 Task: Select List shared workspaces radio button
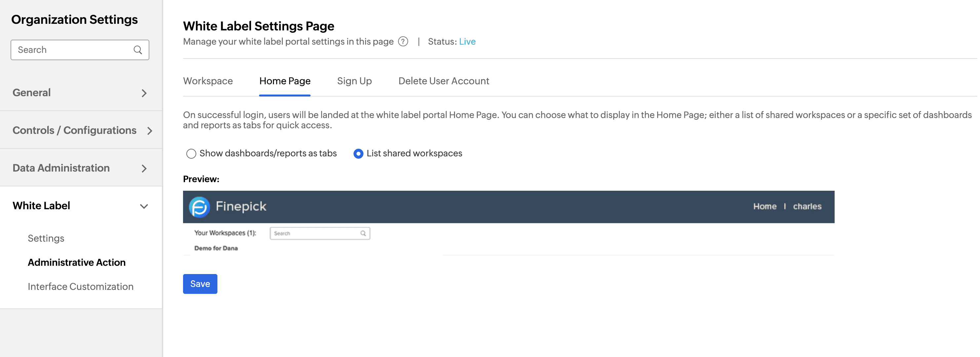(x=358, y=153)
